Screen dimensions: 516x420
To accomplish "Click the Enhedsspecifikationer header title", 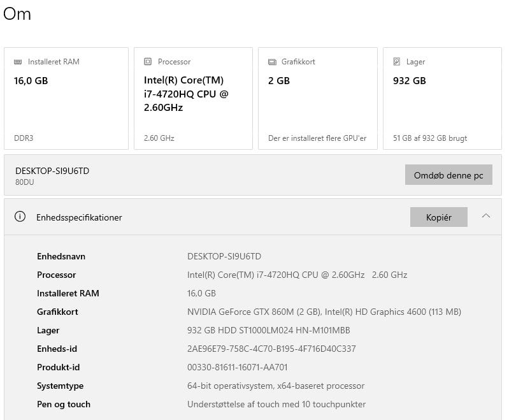I will click(79, 217).
